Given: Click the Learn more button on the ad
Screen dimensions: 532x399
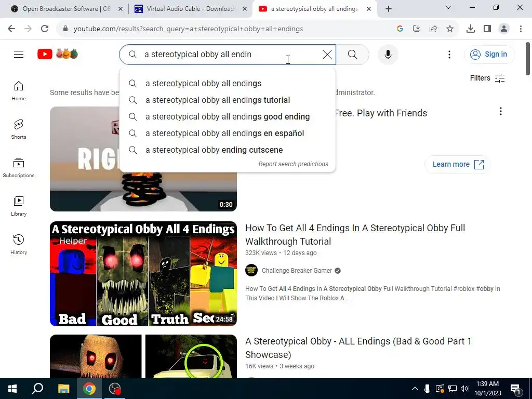Looking at the screenshot, I should pyautogui.click(x=457, y=165).
